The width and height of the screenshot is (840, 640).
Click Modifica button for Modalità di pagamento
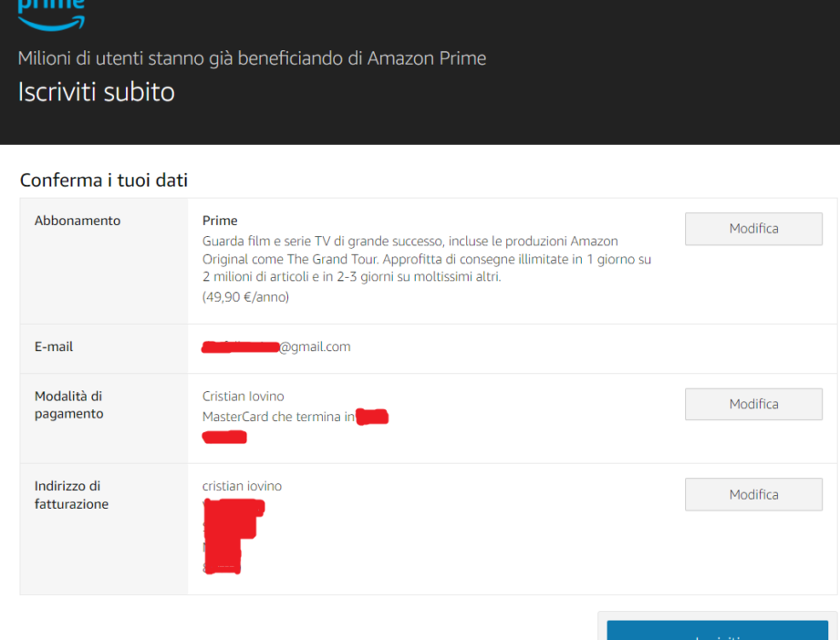pyautogui.click(x=753, y=405)
